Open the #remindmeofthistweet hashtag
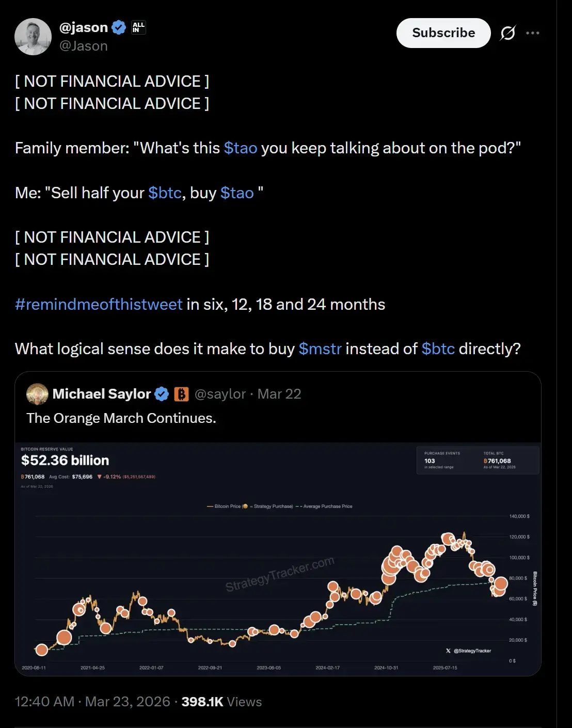Image resolution: width=572 pixels, height=728 pixels. coord(99,305)
